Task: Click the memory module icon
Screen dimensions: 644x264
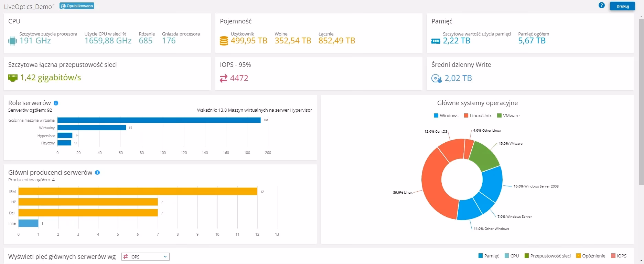Action: 436,41
